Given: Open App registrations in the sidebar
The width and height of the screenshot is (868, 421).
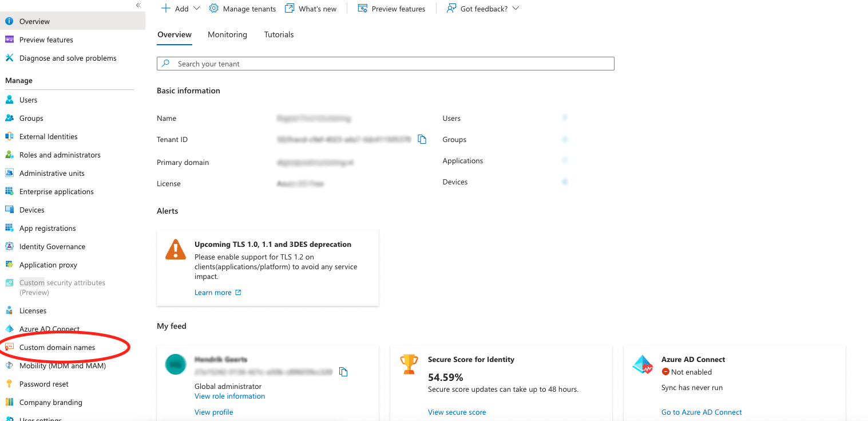Looking at the screenshot, I should [47, 228].
